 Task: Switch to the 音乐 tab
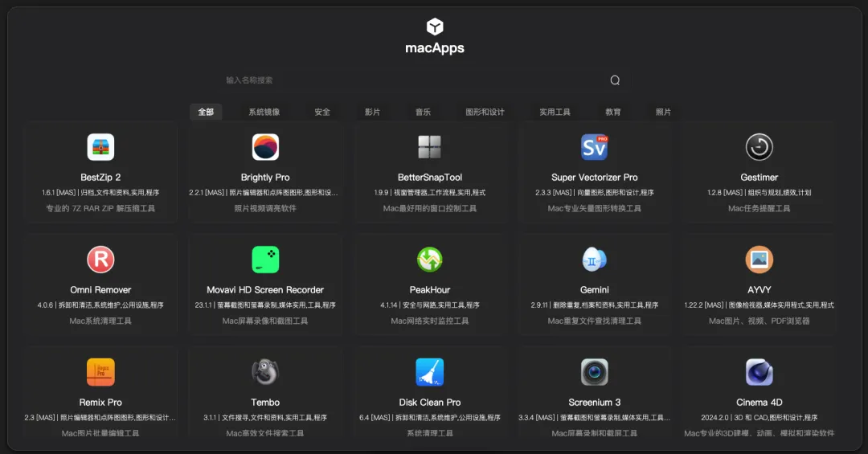423,112
